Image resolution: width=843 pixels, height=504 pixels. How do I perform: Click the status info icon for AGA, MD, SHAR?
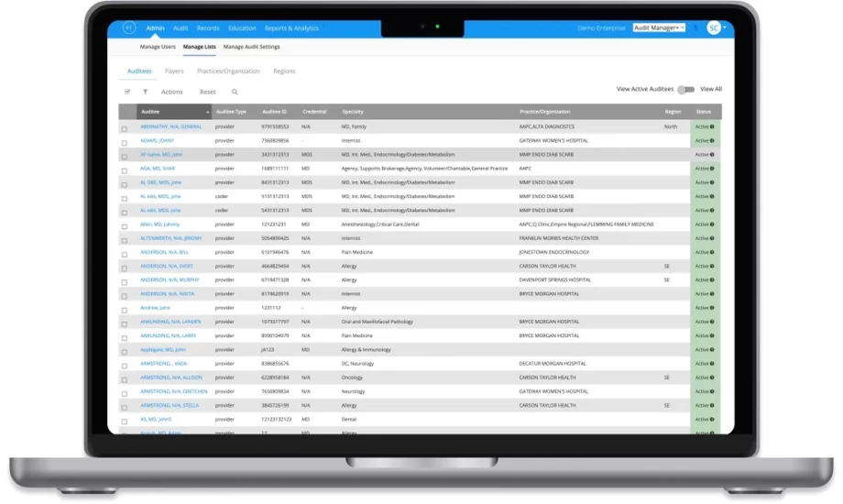[x=712, y=169]
